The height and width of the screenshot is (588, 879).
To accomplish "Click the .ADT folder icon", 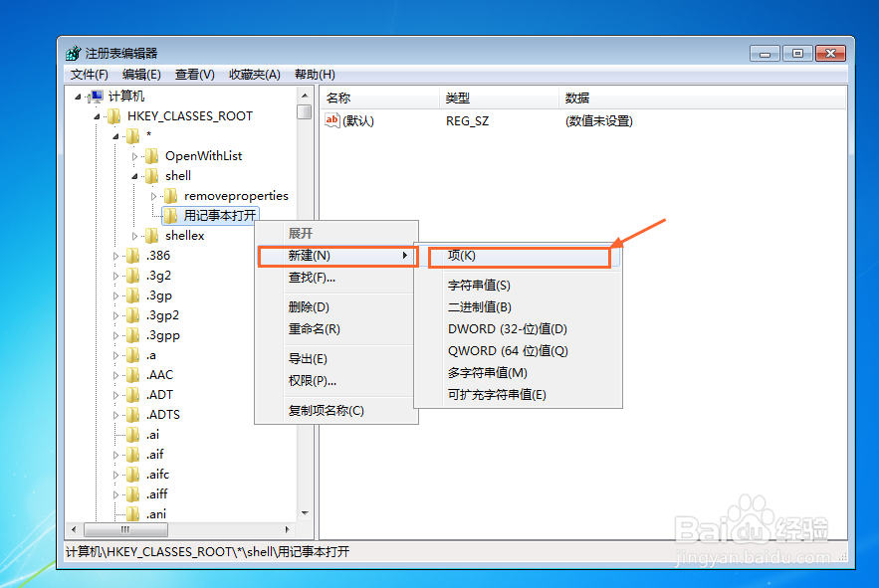I will click(132, 395).
